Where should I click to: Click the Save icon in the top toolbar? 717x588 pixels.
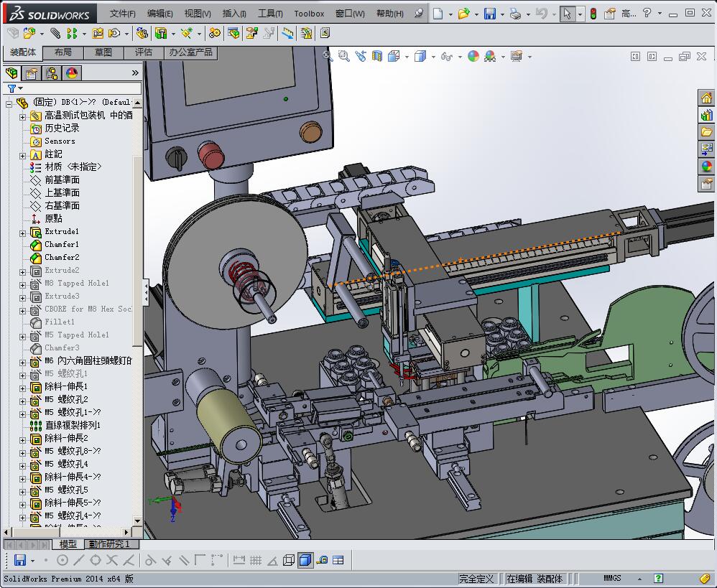coord(489,14)
